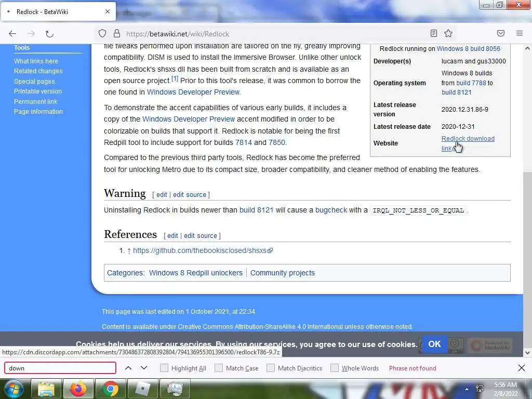532x399 pixels.
Task: Open Windows Developer Preview link after 'copy of the'
Action: [189, 119]
